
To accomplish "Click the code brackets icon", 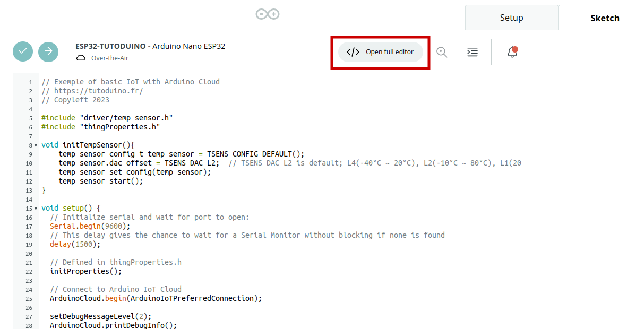I will 353,52.
